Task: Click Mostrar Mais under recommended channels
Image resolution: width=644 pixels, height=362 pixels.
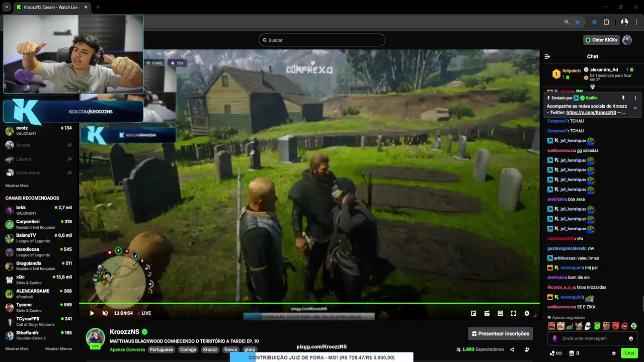Action: click(x=17, y=348)
